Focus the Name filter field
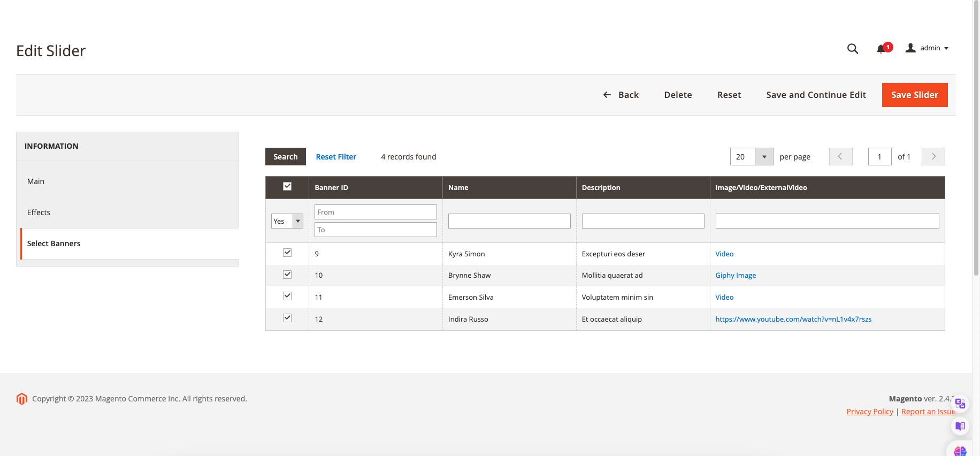 point(509,221)
